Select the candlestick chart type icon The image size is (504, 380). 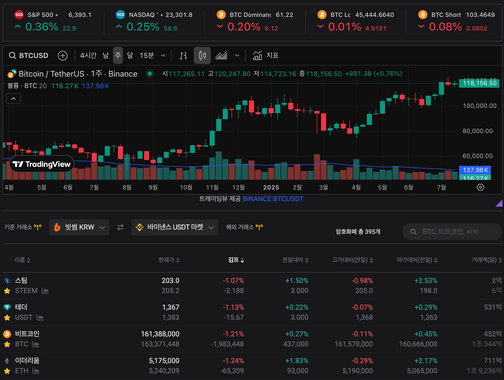pyautogui.click(x=202, y=56)
